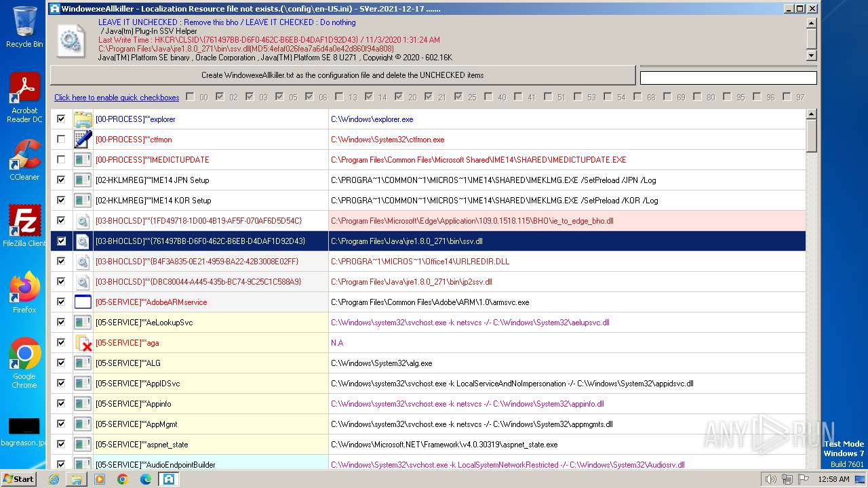The height and width of the screenshot is (488, 868).
Task: Select the alg.exe path cell
Action: click(x=567, y=363)
